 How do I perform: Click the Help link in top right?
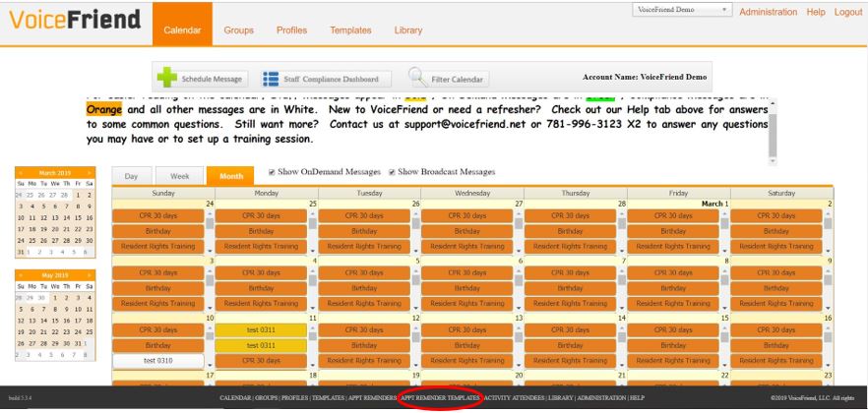816,12
